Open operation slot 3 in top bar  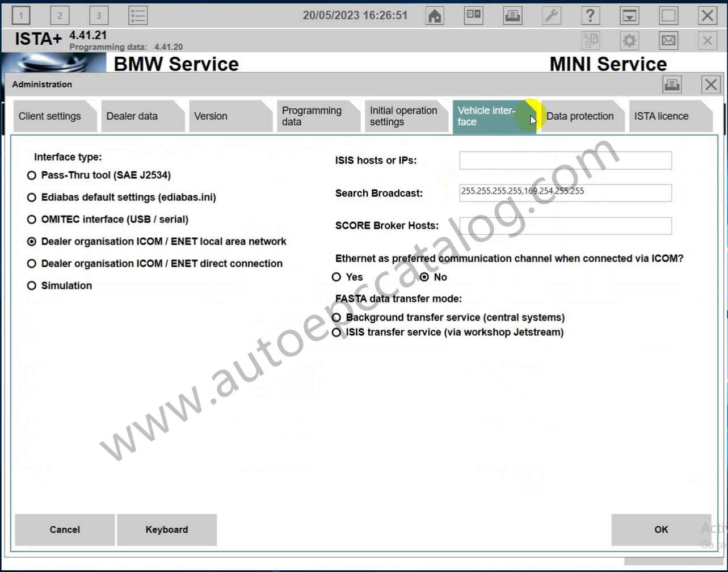[99, 15]
